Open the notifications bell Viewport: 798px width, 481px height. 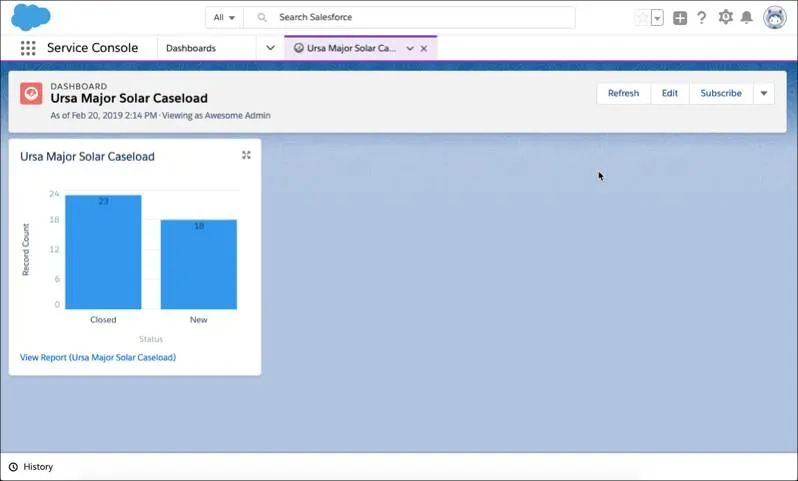click(x=747, y=17)
